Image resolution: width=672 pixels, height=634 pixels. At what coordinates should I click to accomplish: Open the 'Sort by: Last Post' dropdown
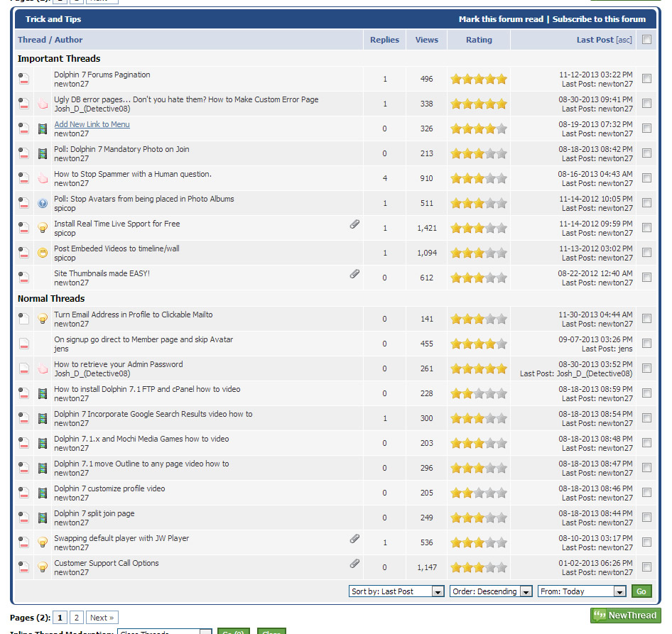coord(396,591)
